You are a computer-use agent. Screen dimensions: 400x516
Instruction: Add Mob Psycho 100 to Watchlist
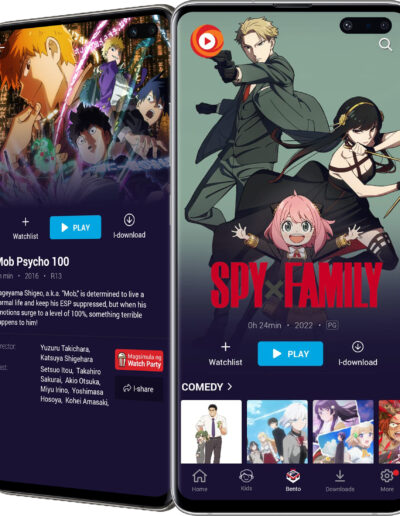pos(25,228)
